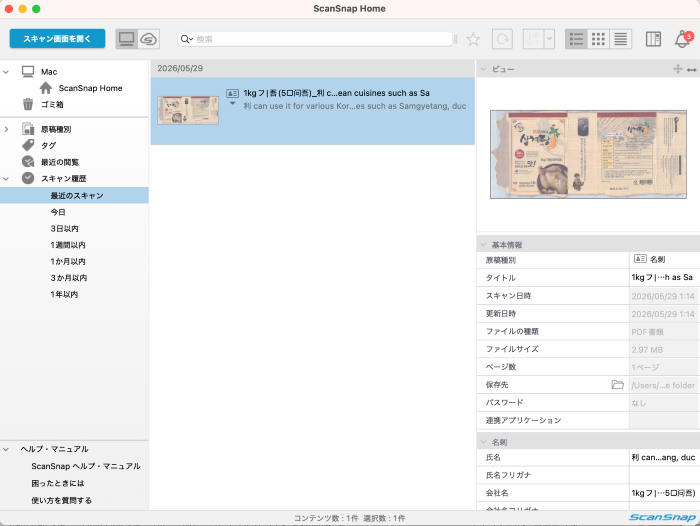Viewport: 700px width, 526px height.
Task: Open the sort order dropdown arrow
Action: 550,39
